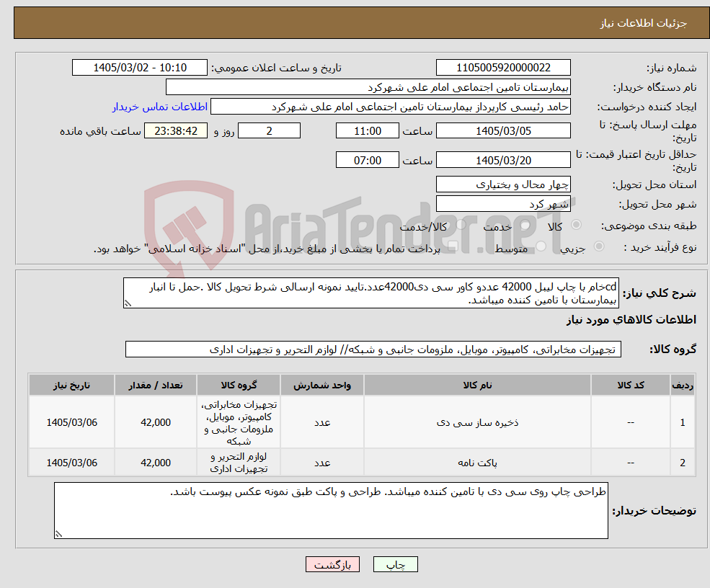The height and width of the screenshot is (588, 710).
Task: Click the تاریخ نیاز column header
Action: pos(71,386)
